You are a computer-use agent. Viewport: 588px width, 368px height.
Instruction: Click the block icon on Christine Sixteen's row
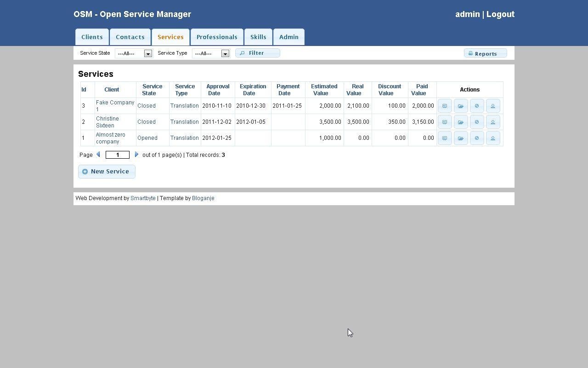click(477, 122)
